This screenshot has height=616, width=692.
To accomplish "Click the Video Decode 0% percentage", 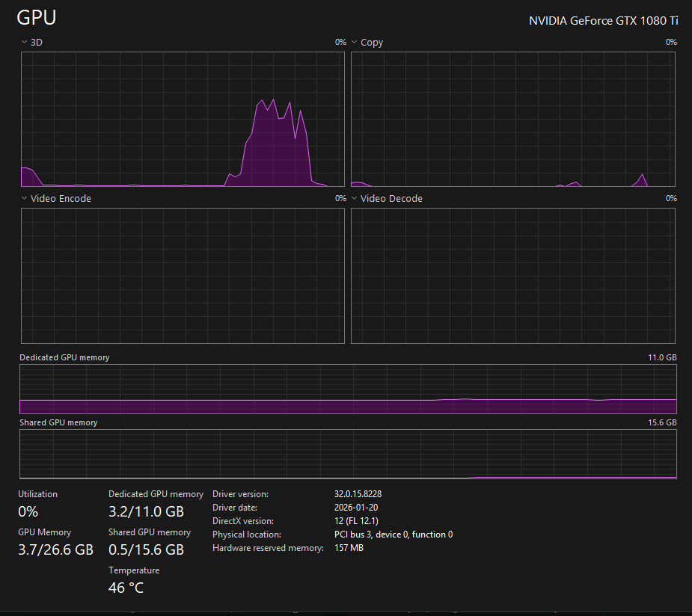I will 671,198.
